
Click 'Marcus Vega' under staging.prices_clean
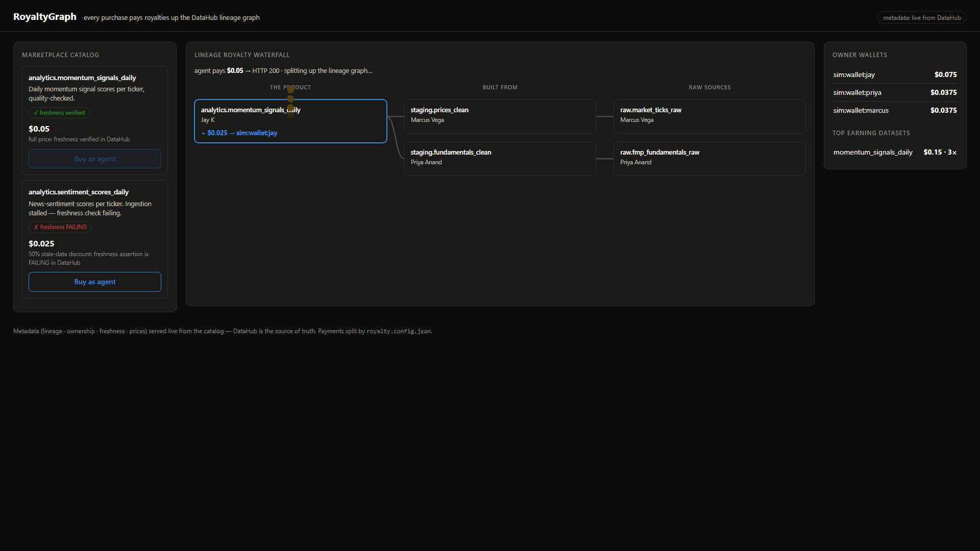pyautogui.click(x=427, y=120)
